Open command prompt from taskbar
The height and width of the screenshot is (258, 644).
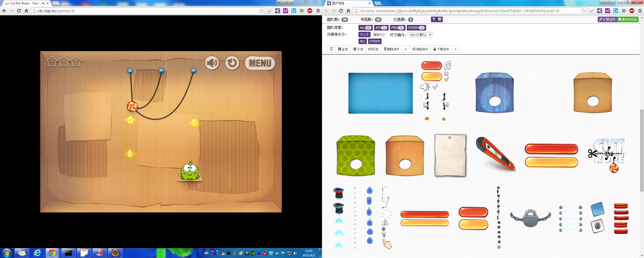click(68, 253)
